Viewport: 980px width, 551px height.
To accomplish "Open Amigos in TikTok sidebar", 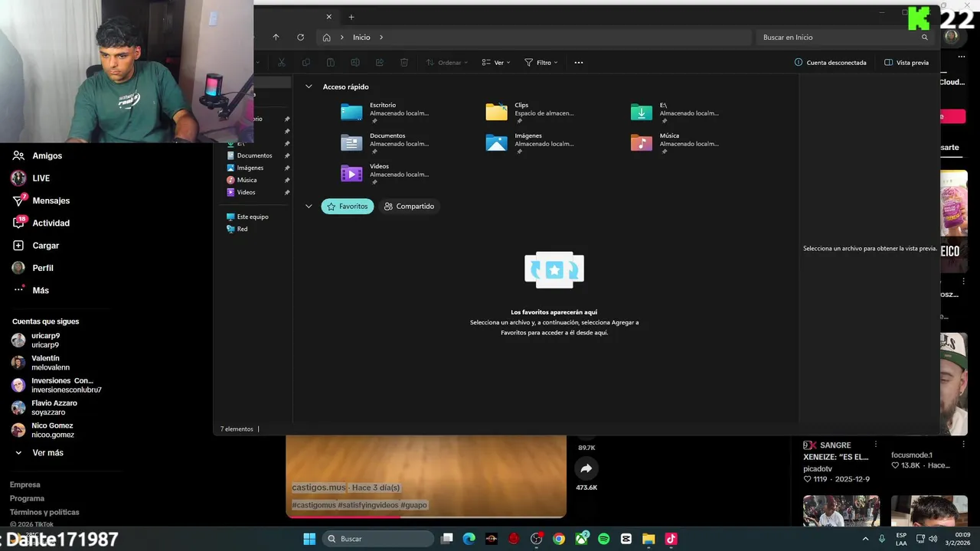I will point(38,155).
